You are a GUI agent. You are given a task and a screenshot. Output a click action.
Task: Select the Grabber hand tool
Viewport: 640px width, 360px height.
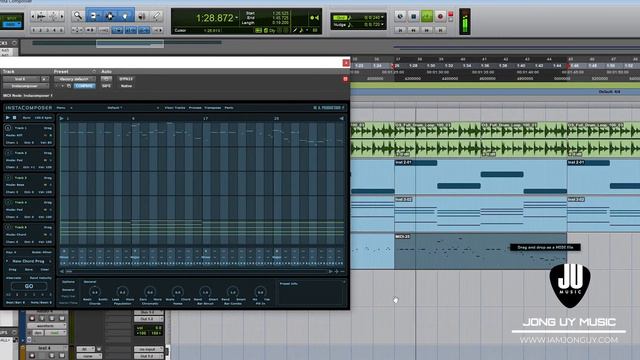125,16
